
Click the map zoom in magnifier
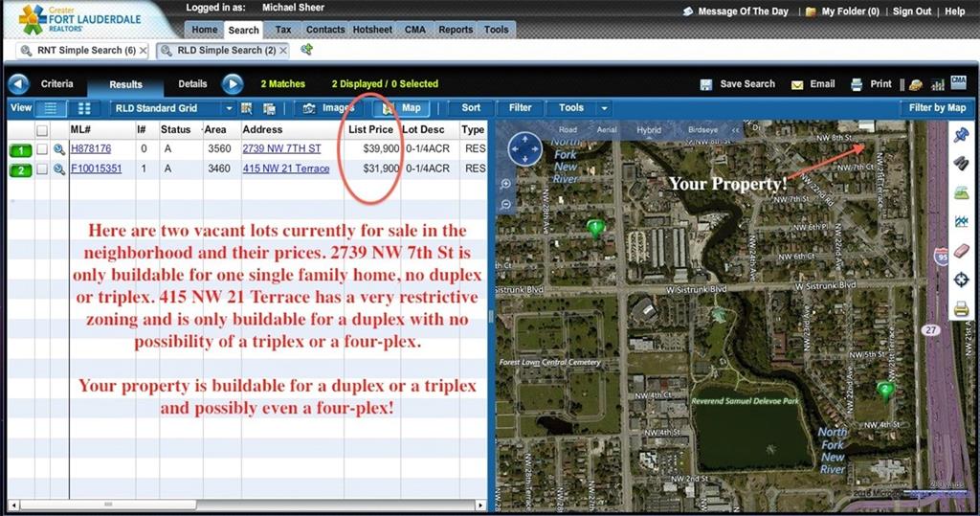(x=505, y=184)
